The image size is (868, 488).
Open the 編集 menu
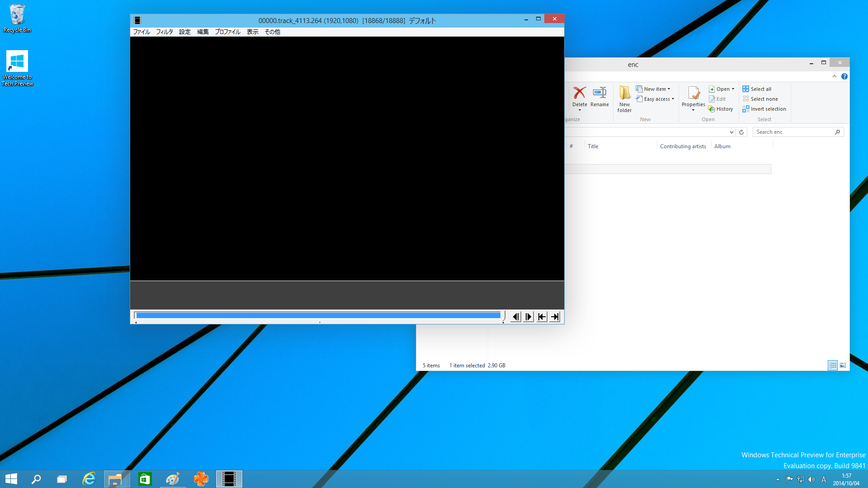coord(203,32)
